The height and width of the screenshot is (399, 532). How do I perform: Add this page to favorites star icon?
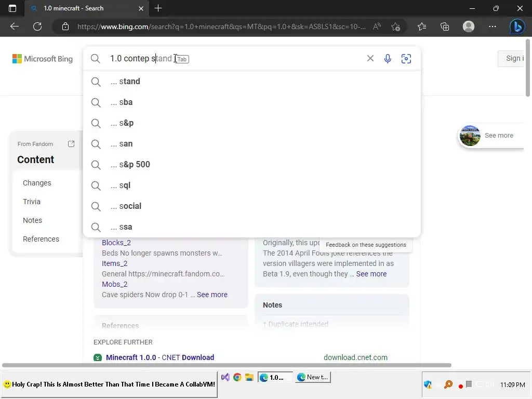point(395,26)
